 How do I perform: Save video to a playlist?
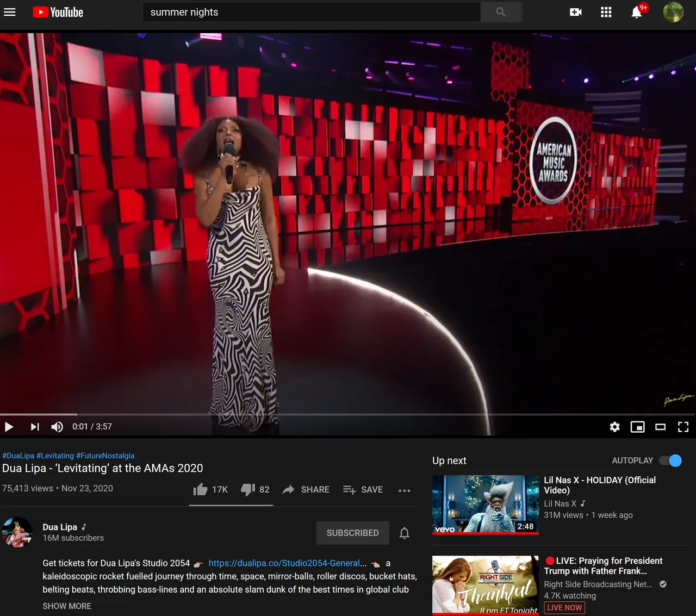(363, 489)
